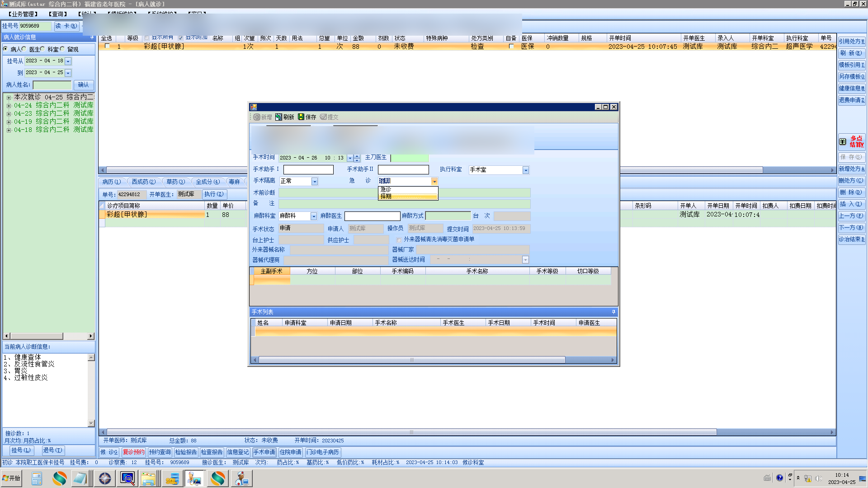Click the 住院申请 button
The width and height of the screenshot is (868, 488).
click(x=290, y=452)
